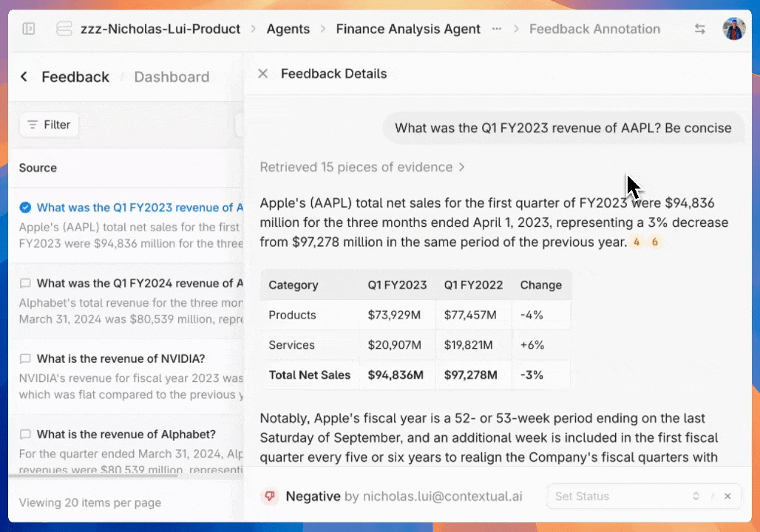Image resolution: width=760 pixels, height=532 pixels.
Task: Click the Total Net Sales row label
Action: click(309, 375)
